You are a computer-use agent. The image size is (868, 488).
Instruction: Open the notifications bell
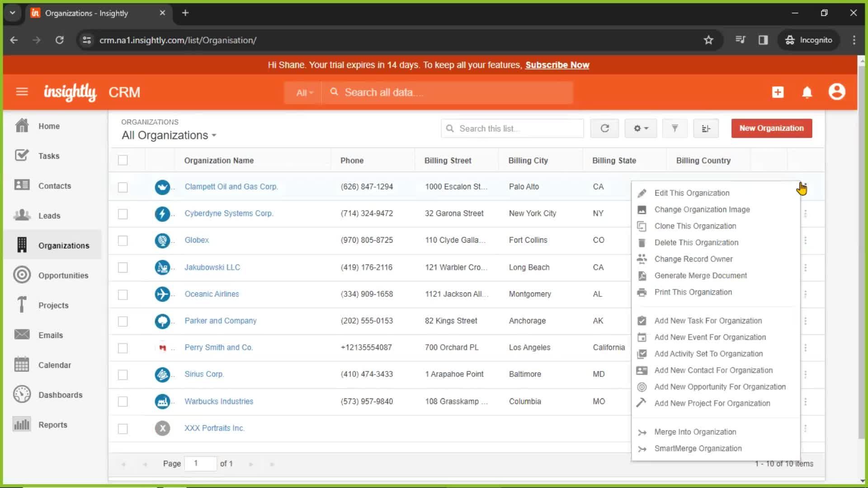tap(807, 92)
